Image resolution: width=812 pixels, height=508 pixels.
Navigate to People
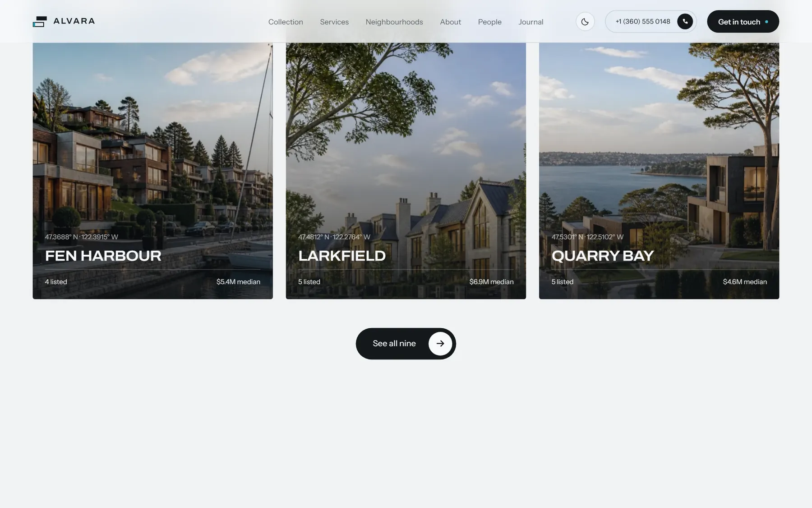tap(490, 22)
